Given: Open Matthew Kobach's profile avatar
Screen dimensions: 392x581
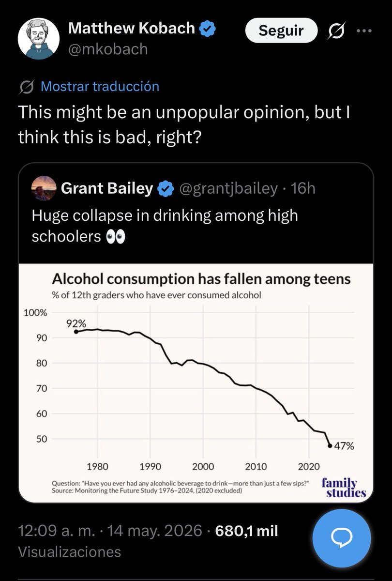Looking at the screenshot, I should pos(37,38).
